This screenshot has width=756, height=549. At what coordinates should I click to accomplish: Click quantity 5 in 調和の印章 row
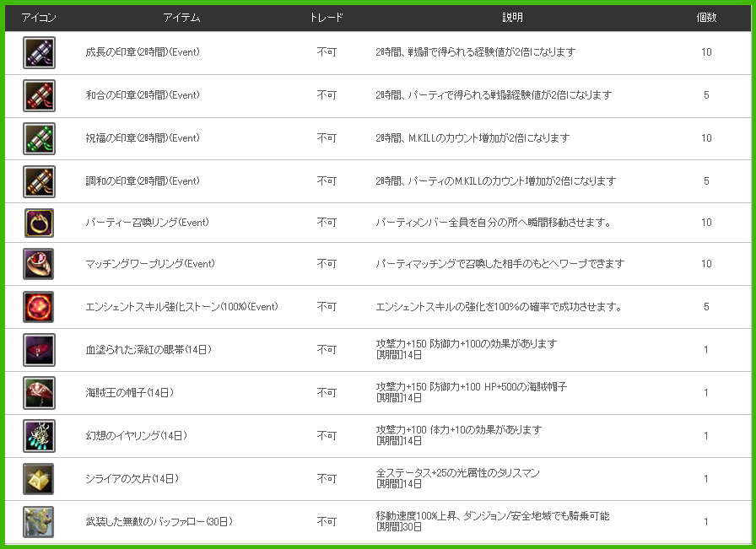(706, 181)
